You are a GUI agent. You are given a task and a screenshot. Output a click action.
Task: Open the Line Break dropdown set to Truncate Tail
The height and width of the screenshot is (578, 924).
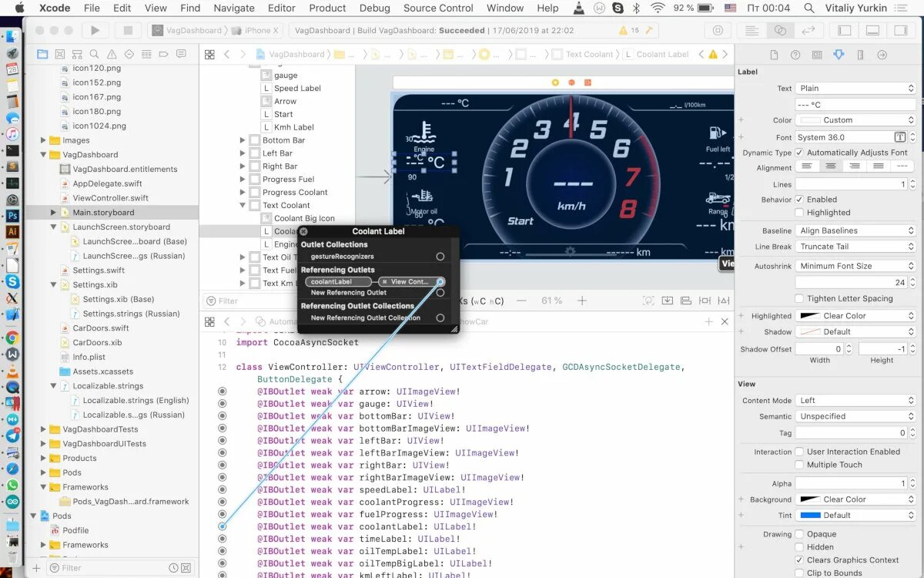(855, 246)
